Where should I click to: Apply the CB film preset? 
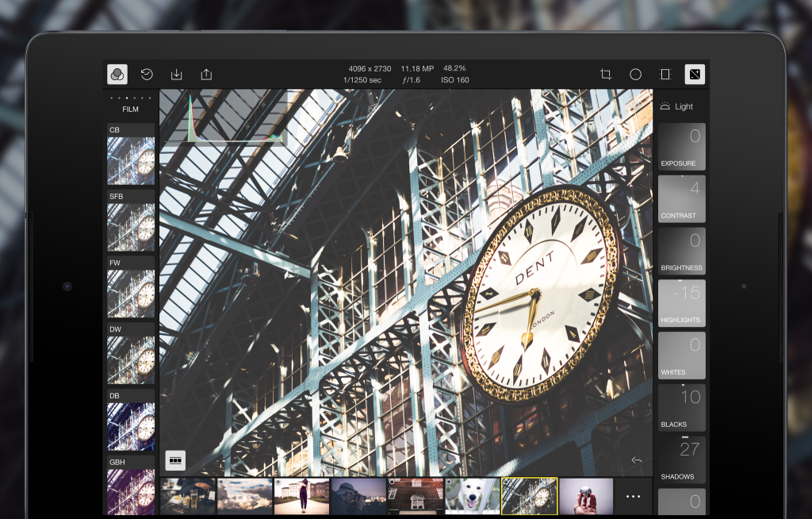pos(131,155)
